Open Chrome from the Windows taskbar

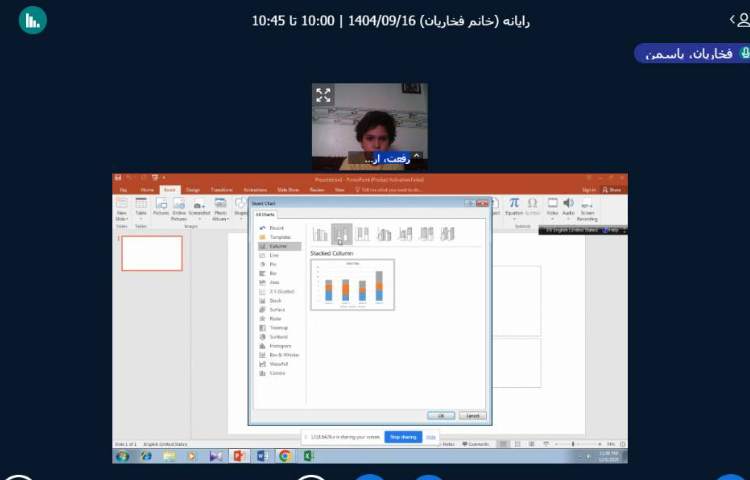coord(285,456)
